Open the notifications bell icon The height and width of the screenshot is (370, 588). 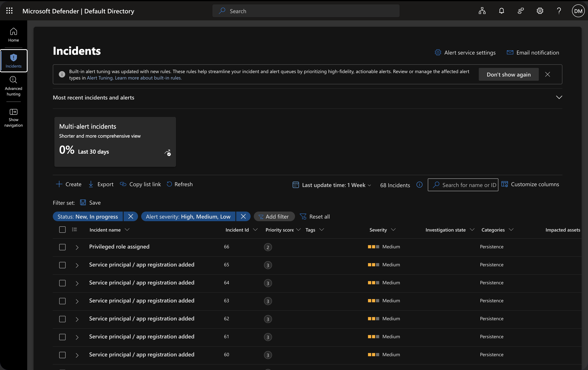(x=501, y=11)
